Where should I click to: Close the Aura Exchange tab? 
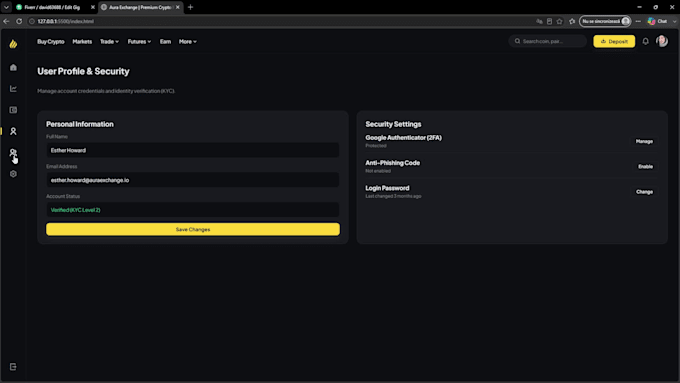(177, 7)
